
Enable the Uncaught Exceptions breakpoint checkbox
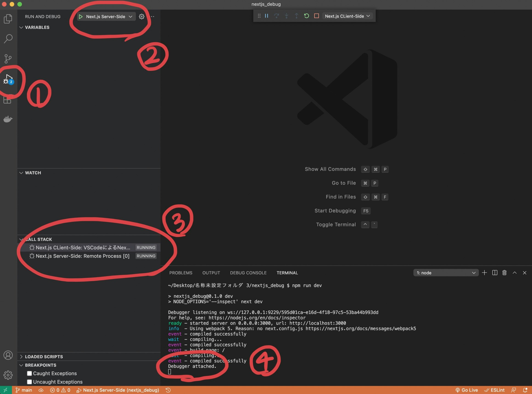(29, 382)
